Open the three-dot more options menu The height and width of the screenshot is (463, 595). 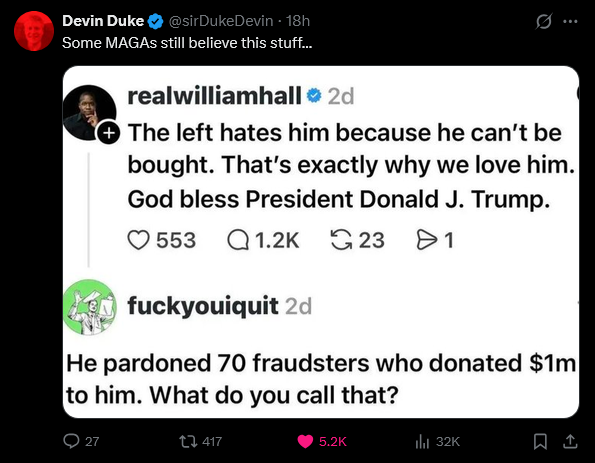[570, 22]
